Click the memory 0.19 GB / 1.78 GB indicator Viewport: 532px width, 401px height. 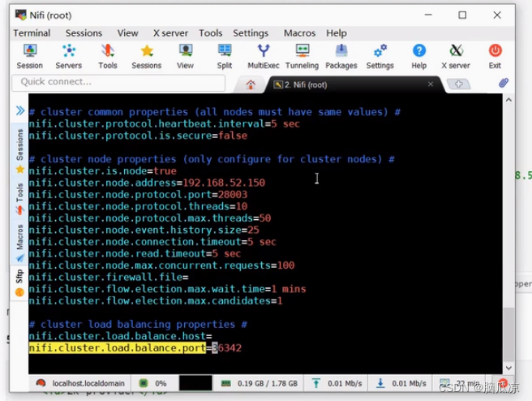(x=260, y=383)
